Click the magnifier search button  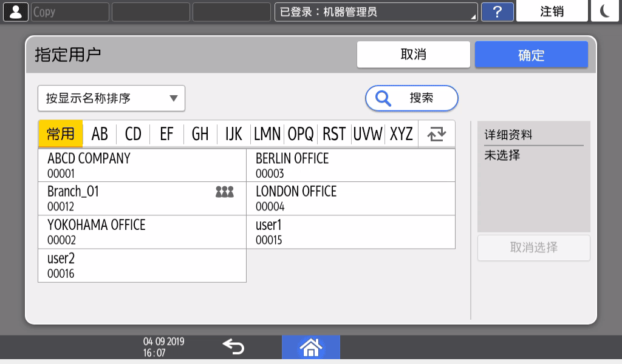(411, 98)
